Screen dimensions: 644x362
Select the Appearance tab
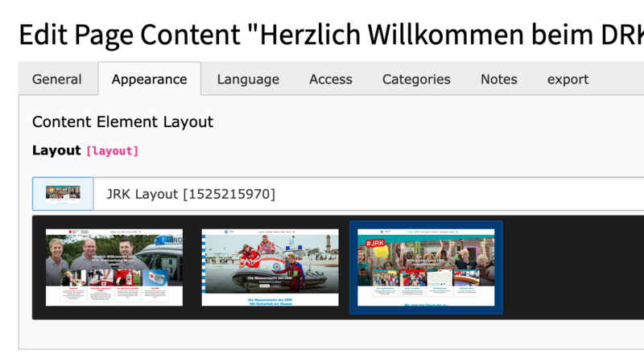pos(150,79)
